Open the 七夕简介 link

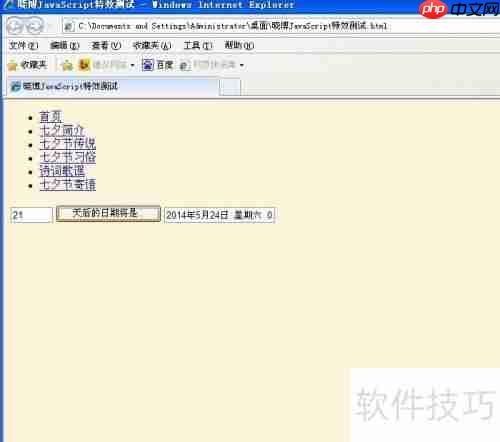click(62, 130)
